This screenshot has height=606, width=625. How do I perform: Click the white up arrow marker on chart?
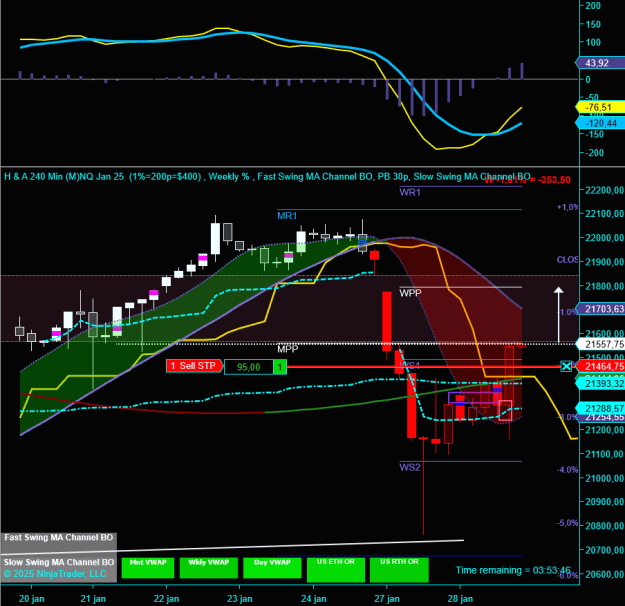click(x=558, y=315)
